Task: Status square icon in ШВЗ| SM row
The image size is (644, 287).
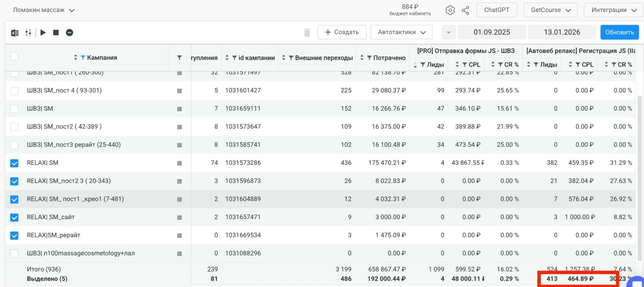Action: pyautogui.click(x=179, y=108)
